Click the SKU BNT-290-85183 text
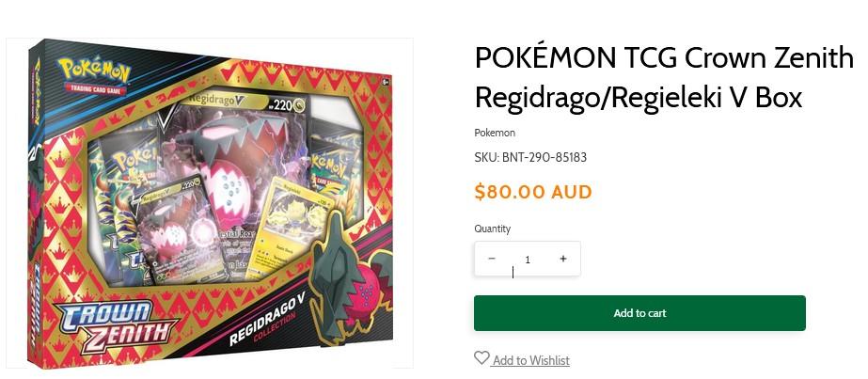The image size is (868, 379). point(530,158)
